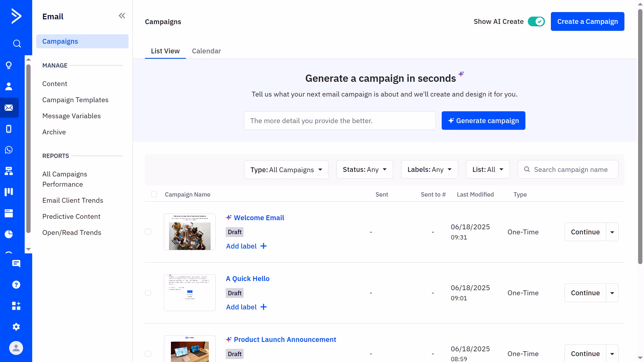The width and height of the screenshot is (644, 362).
Task: Open Automations flowchart icon in sidebar
Action: (x=9, y=171)
